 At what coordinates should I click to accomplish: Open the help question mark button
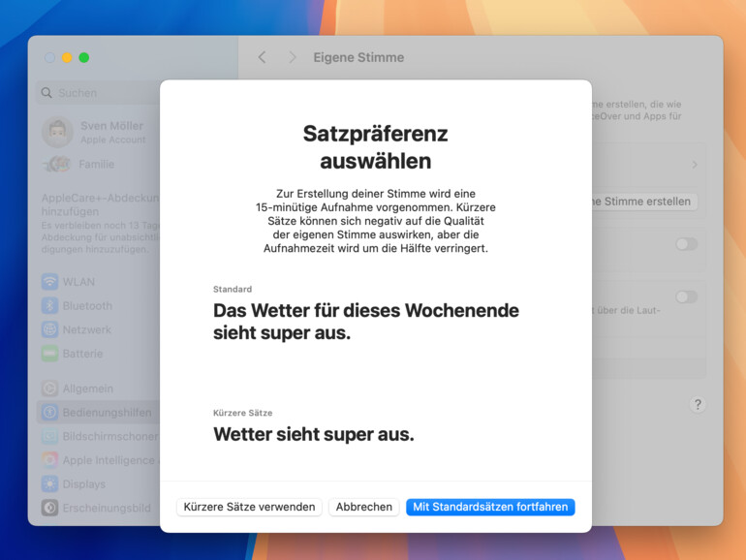click(x=698, y=404)
